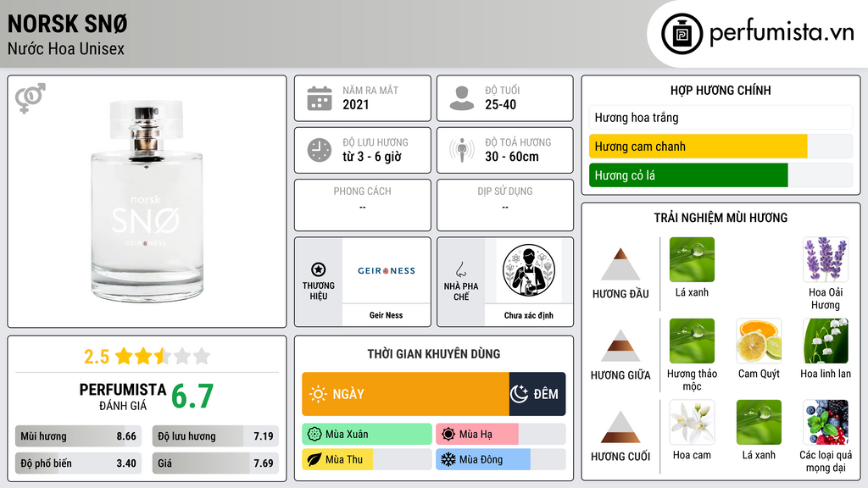Click the Chưa xác định perfumer label
The image size is (868, 488).
point(529,315)
